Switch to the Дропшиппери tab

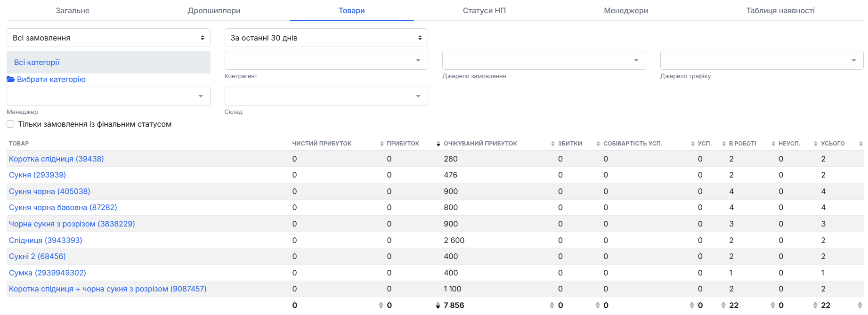coord(214,10)
